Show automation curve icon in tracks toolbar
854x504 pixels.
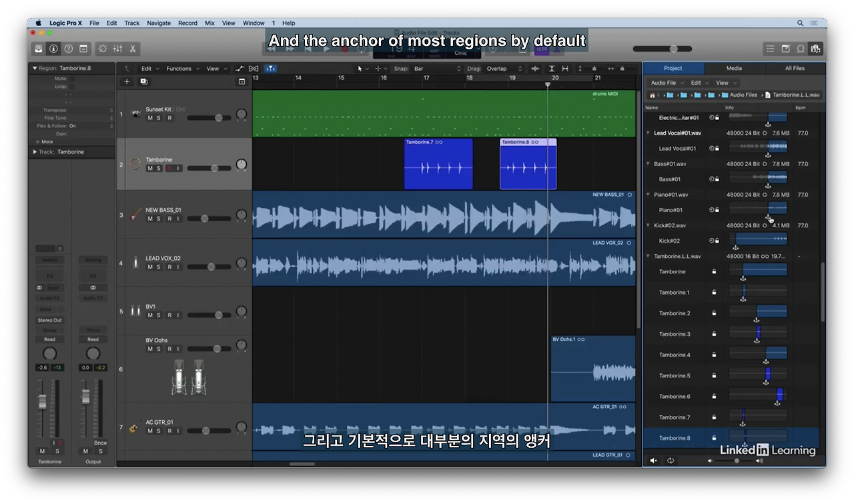tap(240, 69)
